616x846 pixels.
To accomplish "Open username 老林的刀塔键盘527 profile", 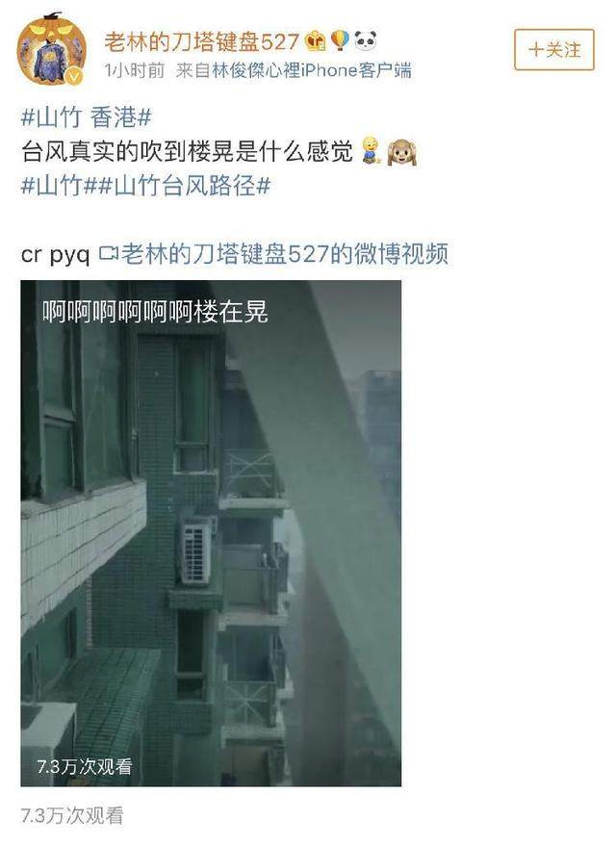I will [201, 41].
